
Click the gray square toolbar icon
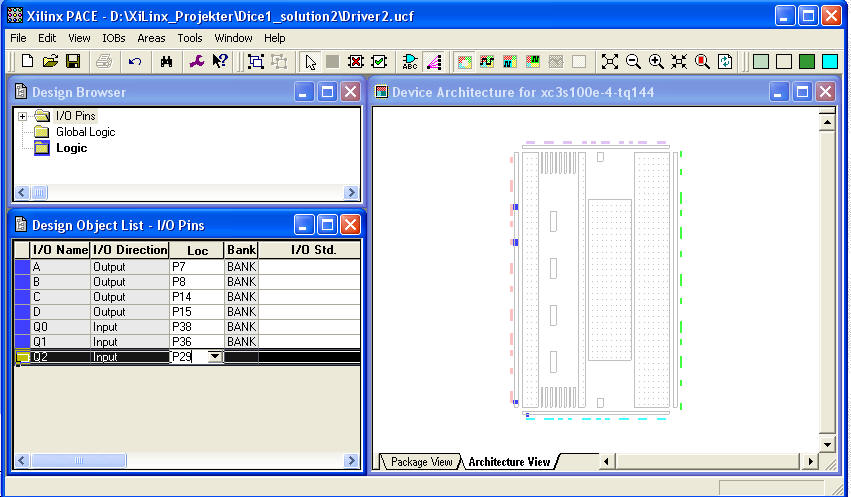click(x=332, y=61)
